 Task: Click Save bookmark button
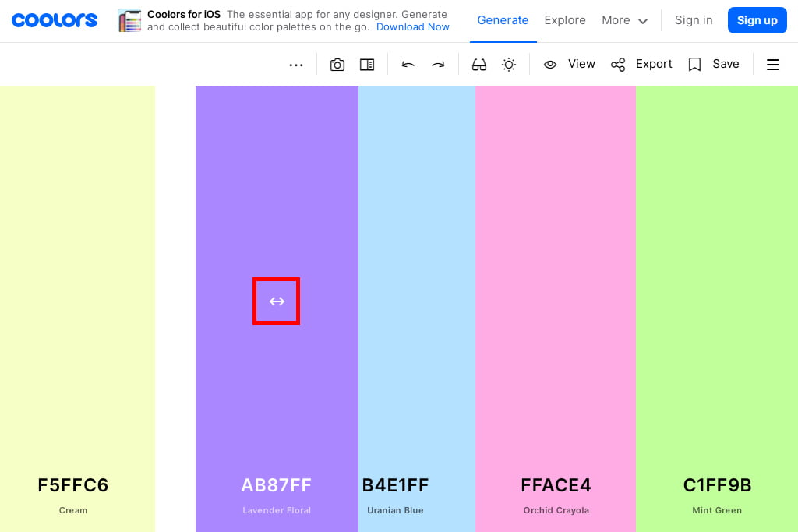(x=713, y=64)
